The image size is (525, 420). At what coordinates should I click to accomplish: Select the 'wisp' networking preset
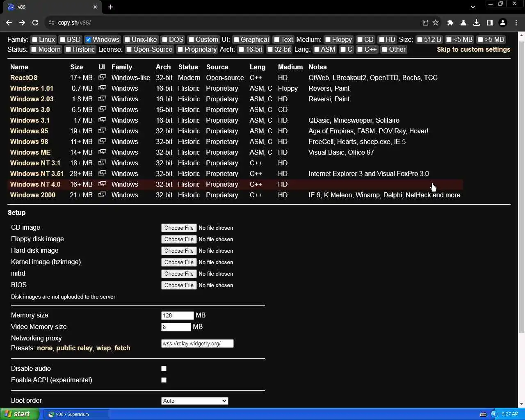pyautogui.click(x=103, y=348)
